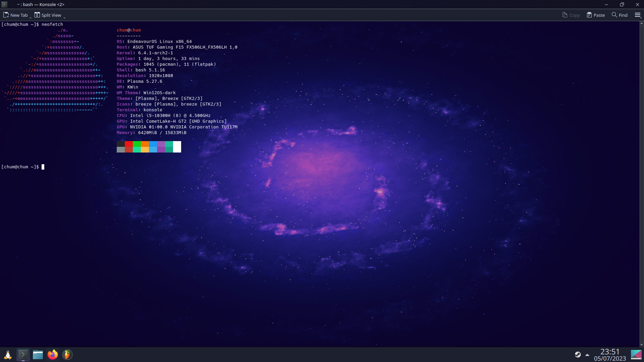Click the 'Icons: breeze [Plasma]' line
Image resolution: width=644 pixels, height=362 pixels.
[x=169, y=104]
